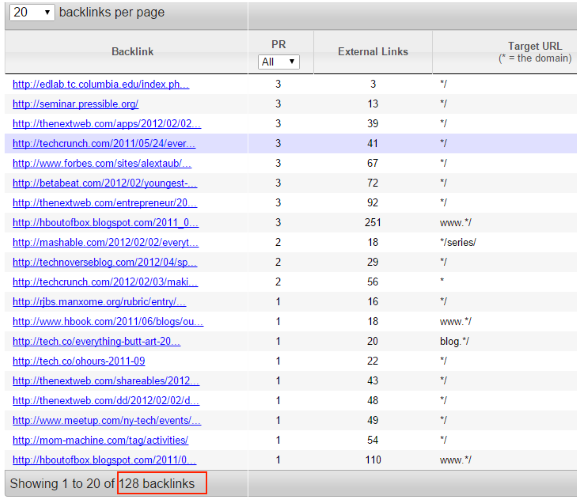Open the meetup.com/ny-tech/events link
The image size is (577, 500).
coord(106,421)
